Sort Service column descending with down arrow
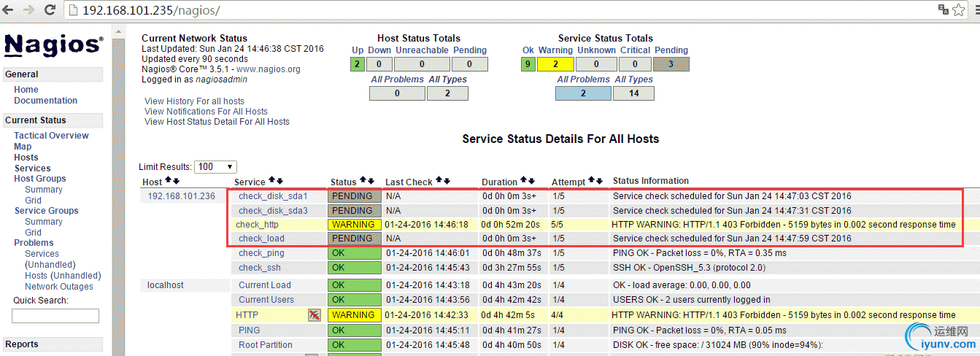Viewport: 980px width, 356px height. coord(280,181)
